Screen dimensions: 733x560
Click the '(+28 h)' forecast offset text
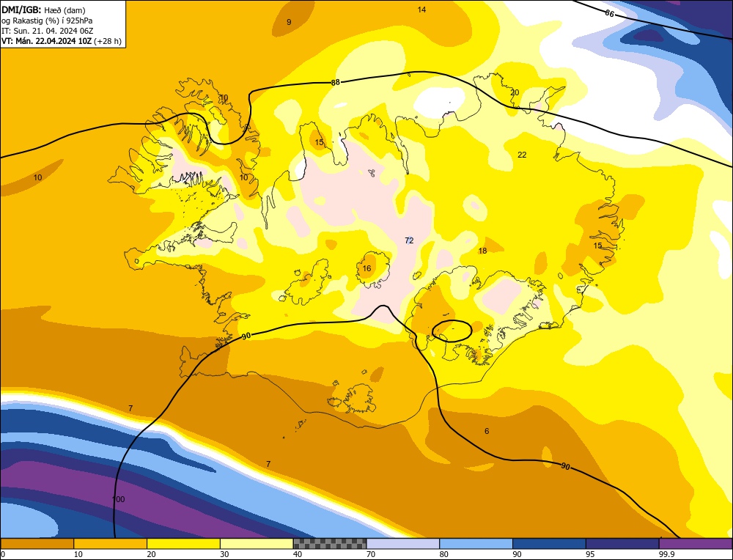[108, 41]
